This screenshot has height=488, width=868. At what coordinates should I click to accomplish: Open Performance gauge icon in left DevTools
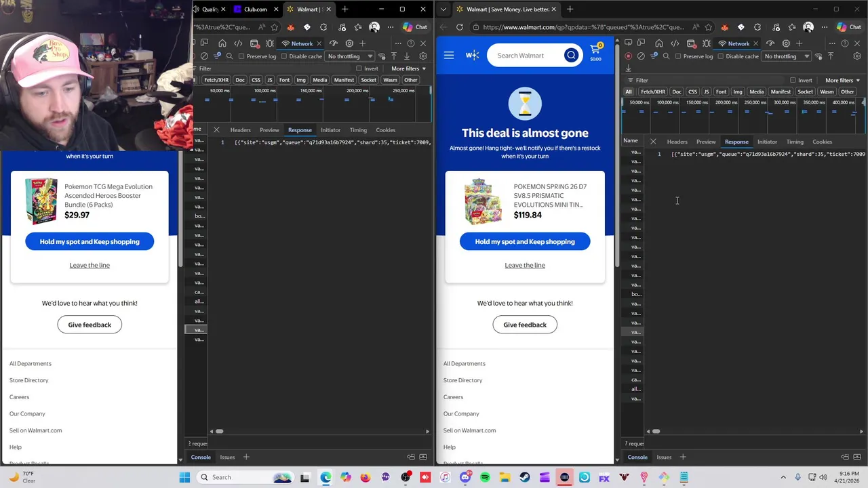[x=333, y=43]
